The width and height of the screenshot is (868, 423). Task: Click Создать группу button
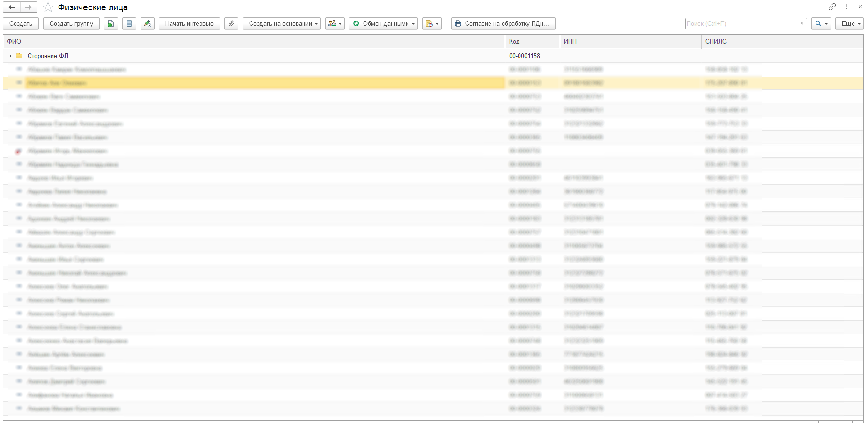tap(71, 23)
